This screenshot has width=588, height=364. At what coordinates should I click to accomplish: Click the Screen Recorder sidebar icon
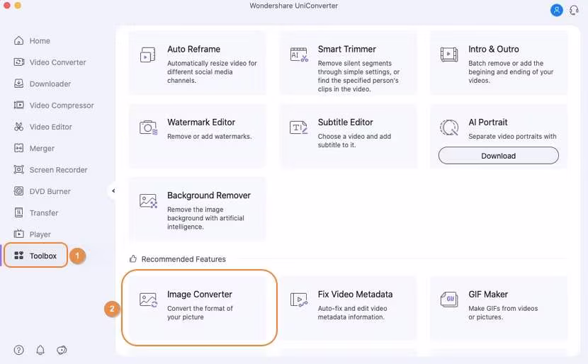tap(18, 169)
